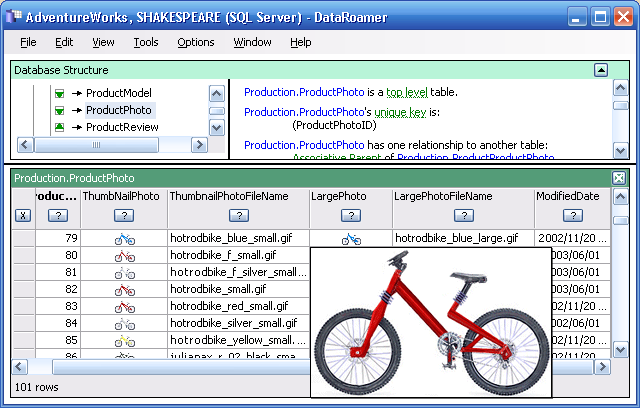640x408 pixels.
Task: Click the green icon beside ProductModel
Action: (59, 94)
